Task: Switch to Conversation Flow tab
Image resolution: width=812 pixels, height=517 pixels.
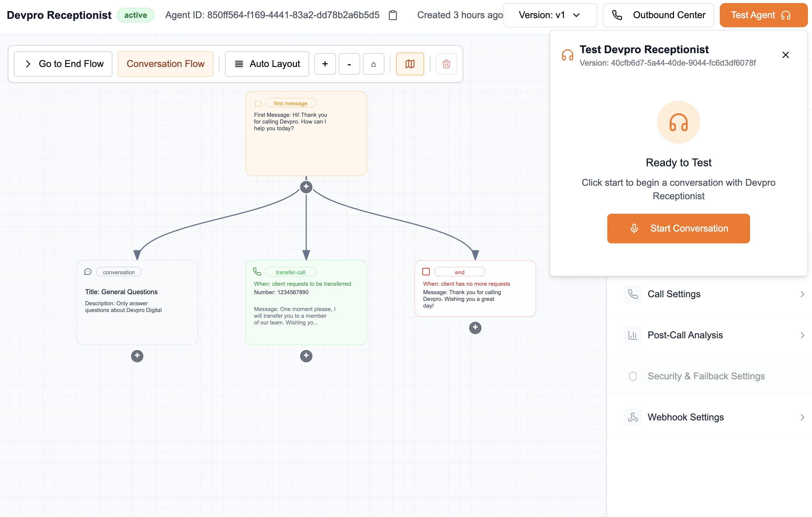Action: click(x=165, y=64)
